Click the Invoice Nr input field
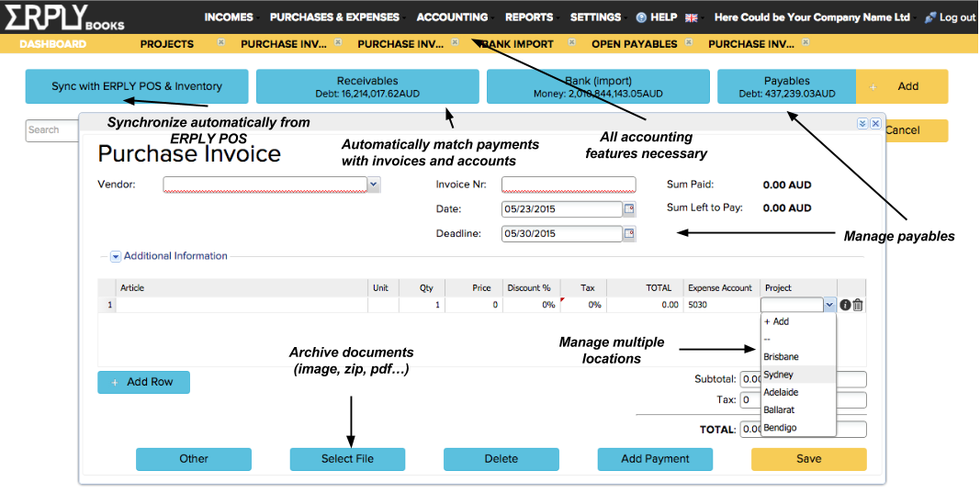 (x=569, y=185)
